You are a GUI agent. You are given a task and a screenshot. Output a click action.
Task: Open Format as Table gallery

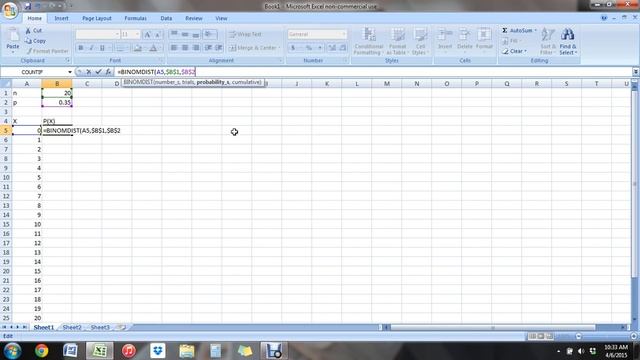tap(396, 41)
